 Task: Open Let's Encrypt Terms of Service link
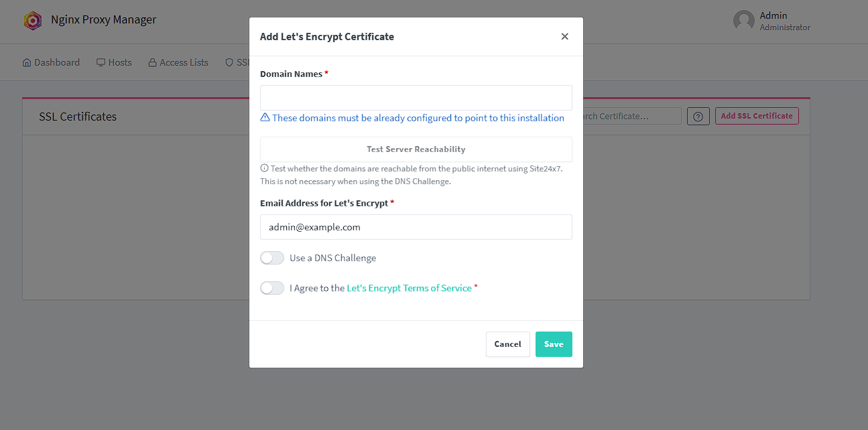(x=409, y=288)
